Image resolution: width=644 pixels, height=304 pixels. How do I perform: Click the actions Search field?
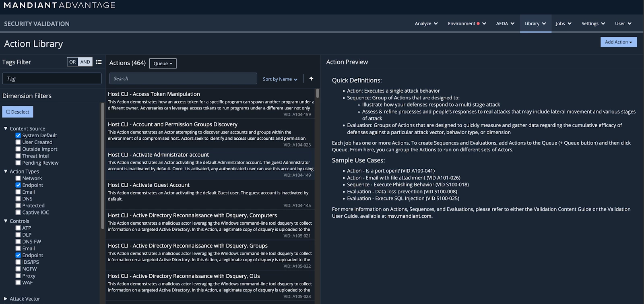(183, 79)
